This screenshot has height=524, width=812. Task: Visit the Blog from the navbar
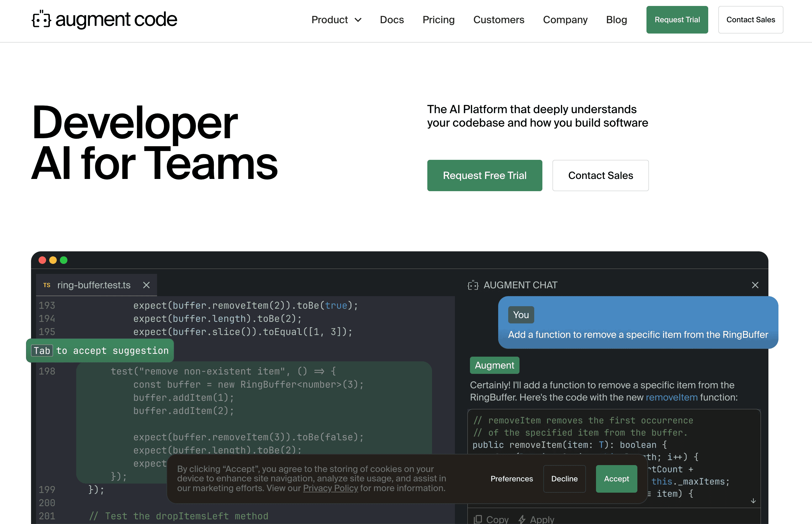pyautogui.click(x=616, y=20)
